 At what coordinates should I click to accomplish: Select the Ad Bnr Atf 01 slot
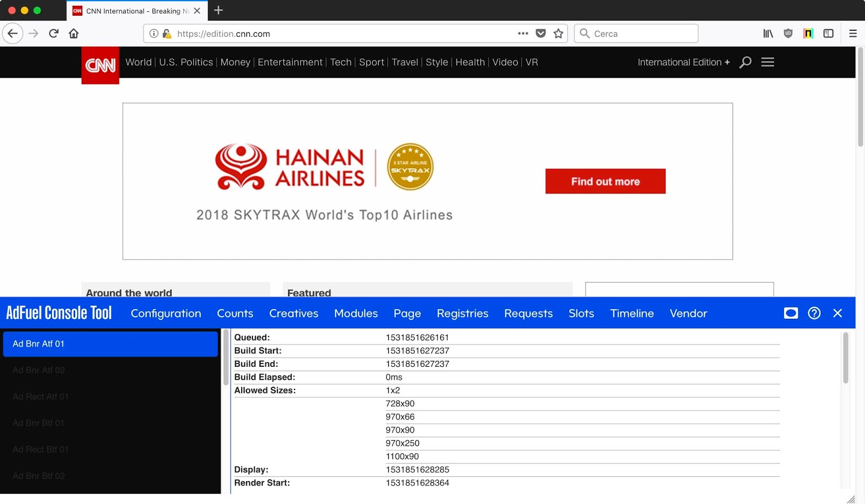click(x=110, y=344)
